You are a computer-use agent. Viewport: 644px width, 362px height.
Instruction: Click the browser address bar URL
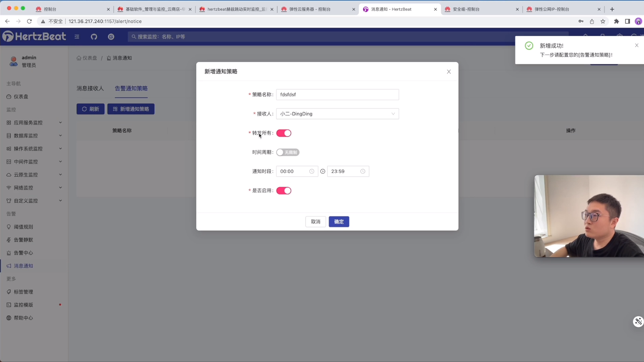pos(105,21)
